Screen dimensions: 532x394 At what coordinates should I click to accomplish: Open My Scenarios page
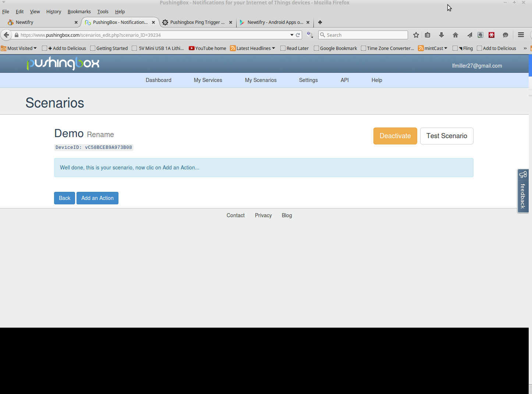[x=261, y=80]
